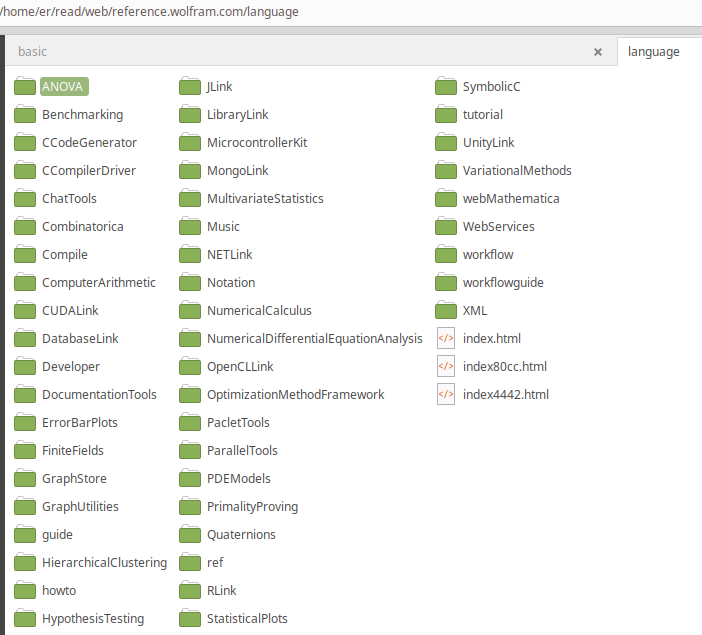Viewport: 702px width, 635px height.
Task: Select the tutorial folder icon
Action: pyautogui.click(x=446, y=114)
